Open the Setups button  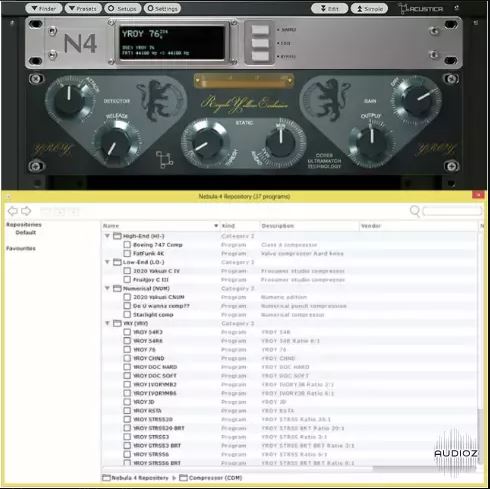tap(123, 8)
